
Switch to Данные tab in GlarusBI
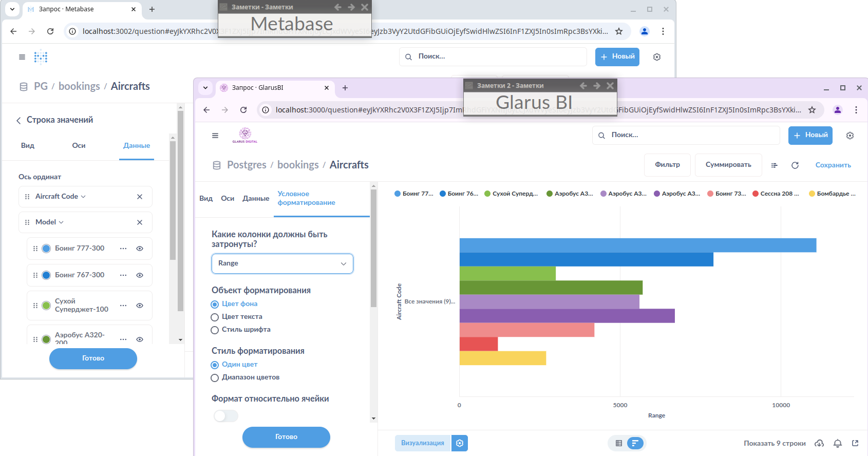click(x=256, y=199)
